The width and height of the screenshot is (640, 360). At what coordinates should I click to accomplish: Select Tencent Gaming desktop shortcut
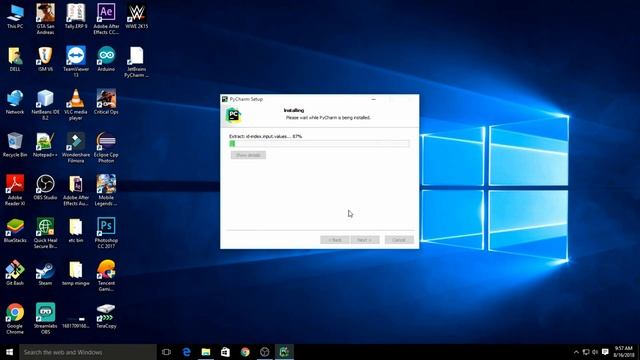pos(106,276)
